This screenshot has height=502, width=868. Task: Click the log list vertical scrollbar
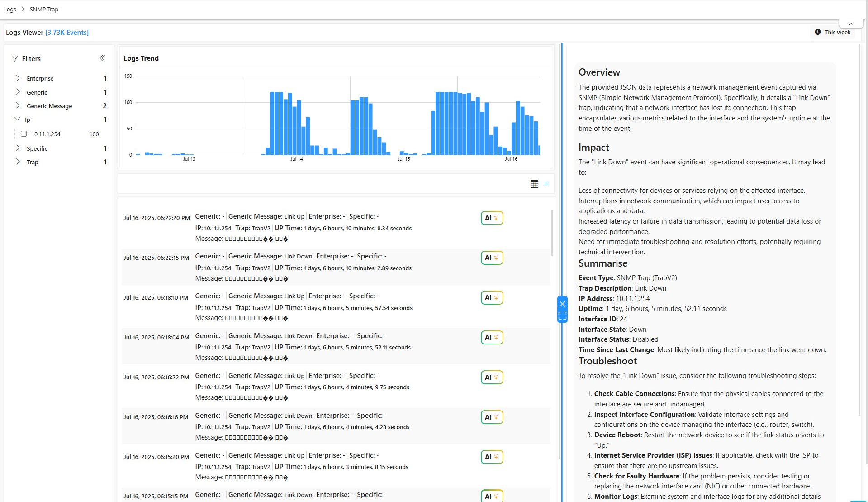[552, 233]
